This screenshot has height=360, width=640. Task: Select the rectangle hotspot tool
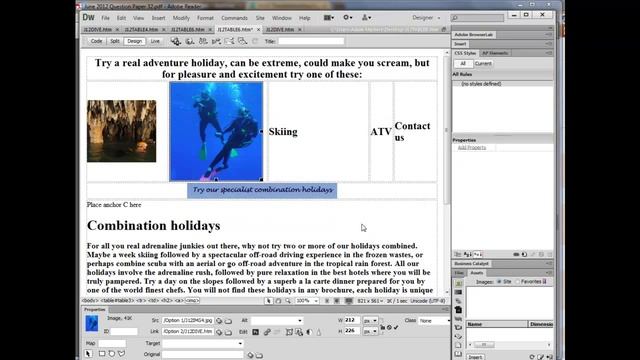pos(102,353)
